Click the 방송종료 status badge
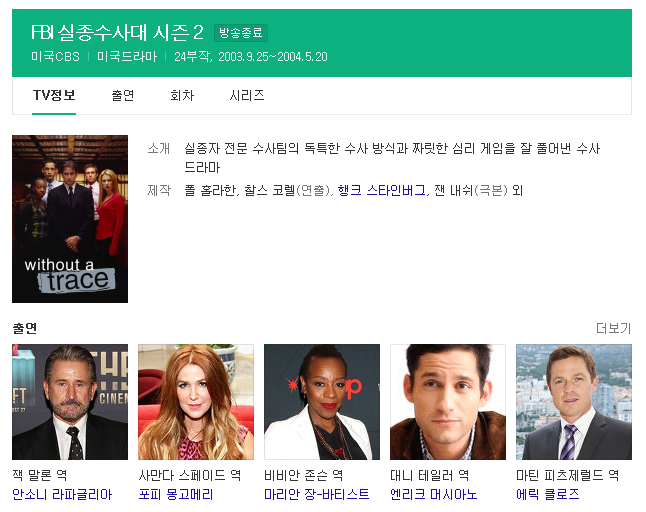This screenshot has height=512, width=646. [x=241, y=33]
